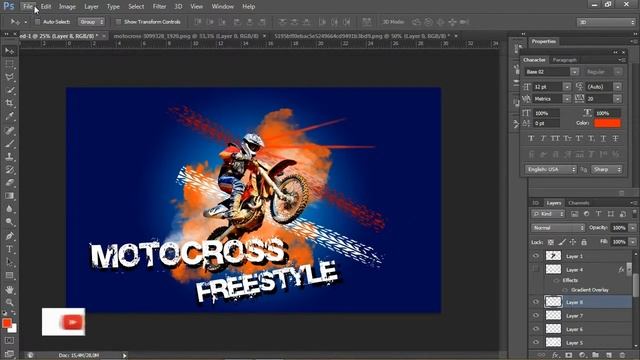Select the Move tool in toolbox

10,51
